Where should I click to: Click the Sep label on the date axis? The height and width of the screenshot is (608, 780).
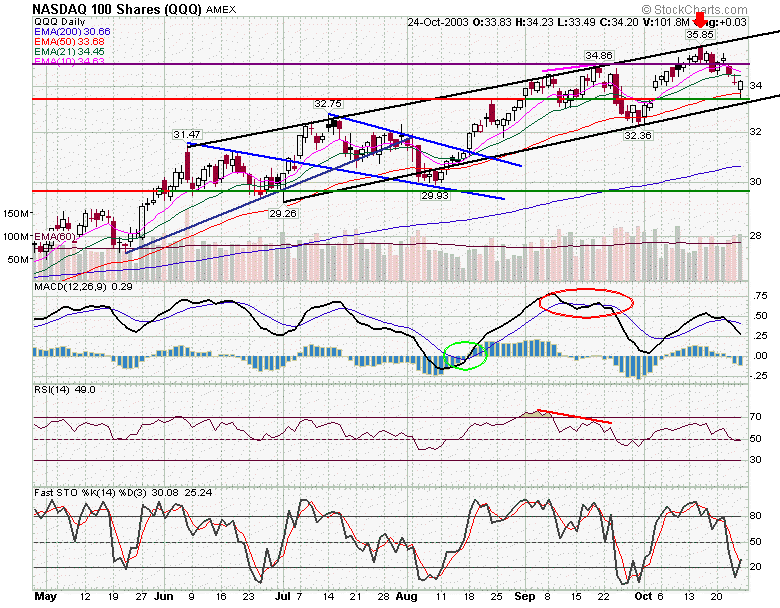(x=525, y=597)
